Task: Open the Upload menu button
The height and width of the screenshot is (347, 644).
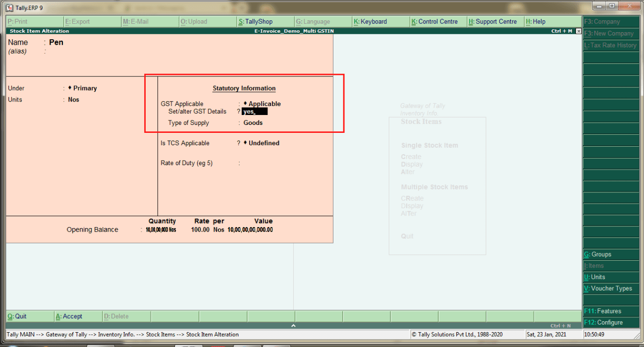Action: [x=208, y=22]
